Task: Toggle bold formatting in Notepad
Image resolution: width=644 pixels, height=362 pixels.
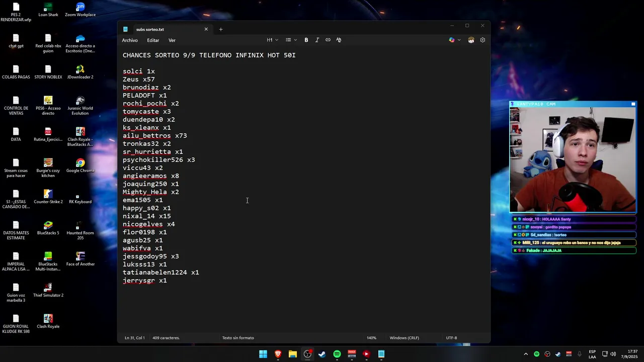Action: pyautogui.click(x=306, y=40)
